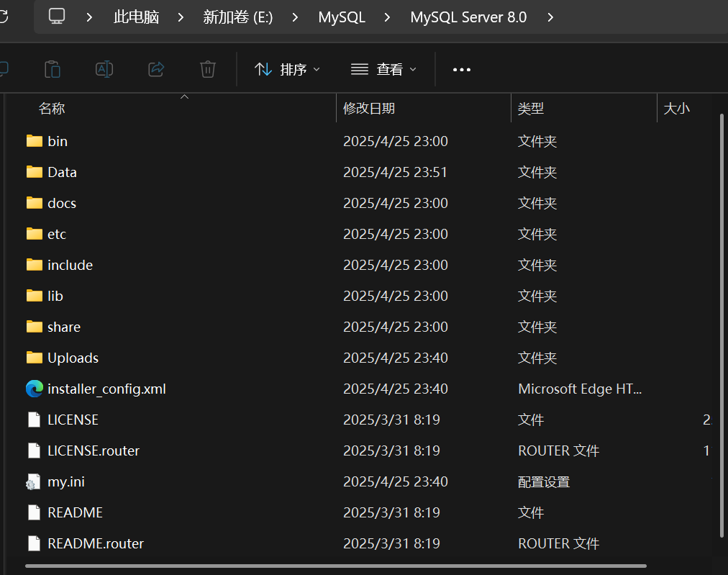The height and width of the screenshot is (575, 728).
Task: Click MySQL Server 8.0 breadcrumb
Action: 468,17
